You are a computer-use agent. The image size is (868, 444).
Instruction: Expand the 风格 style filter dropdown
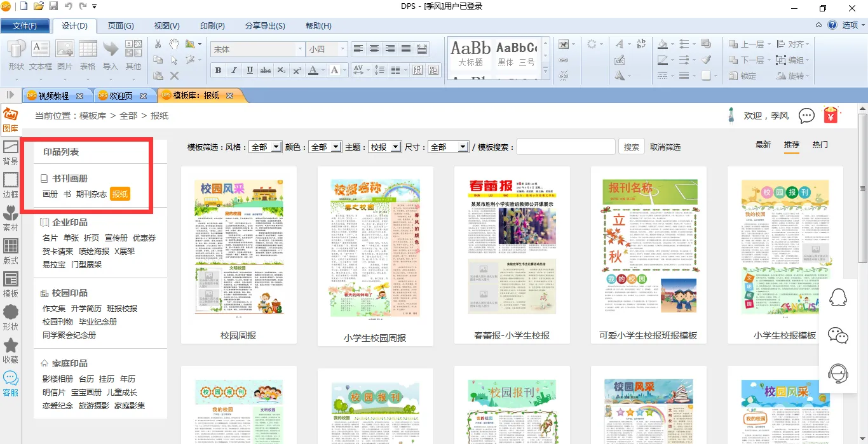(266, 147)
